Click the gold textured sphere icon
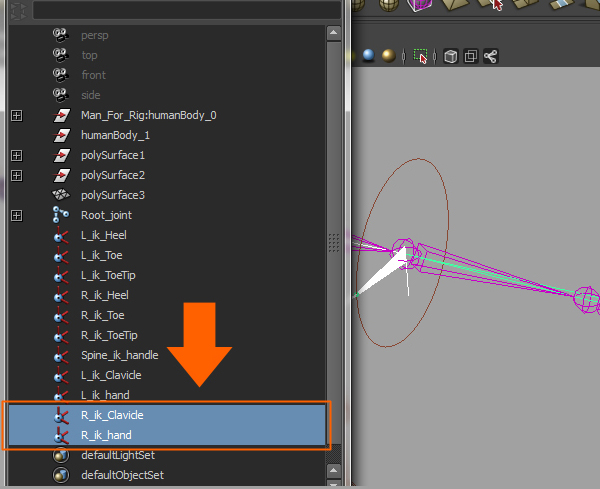 click(388, 56)
